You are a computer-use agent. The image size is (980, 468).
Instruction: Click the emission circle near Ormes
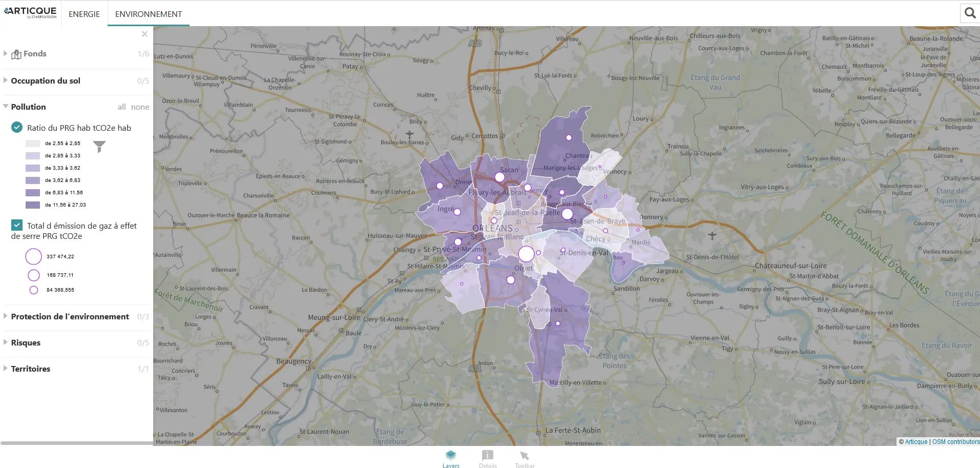440,186
